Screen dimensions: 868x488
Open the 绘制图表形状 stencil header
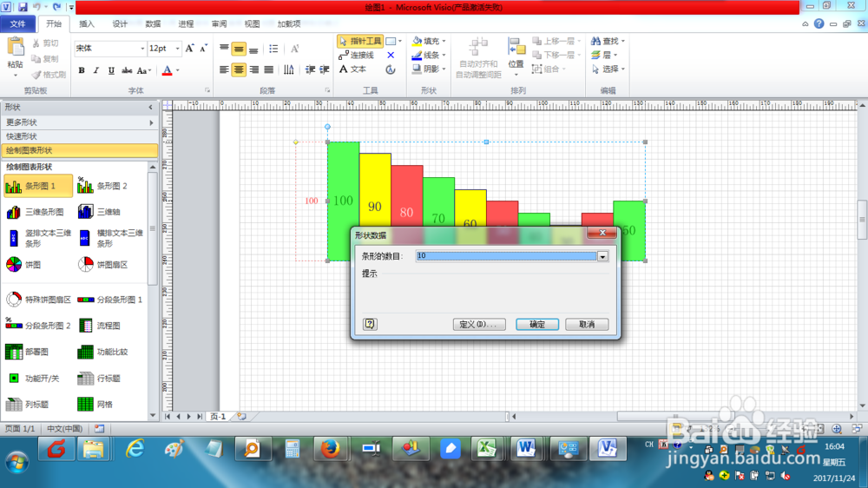(79, 150)
